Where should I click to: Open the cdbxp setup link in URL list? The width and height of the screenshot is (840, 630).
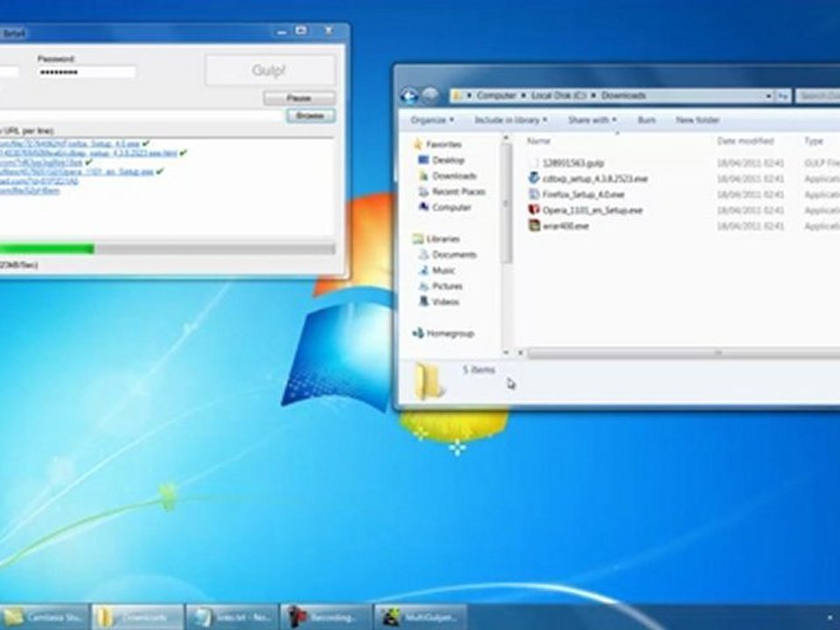click(88, 153)
